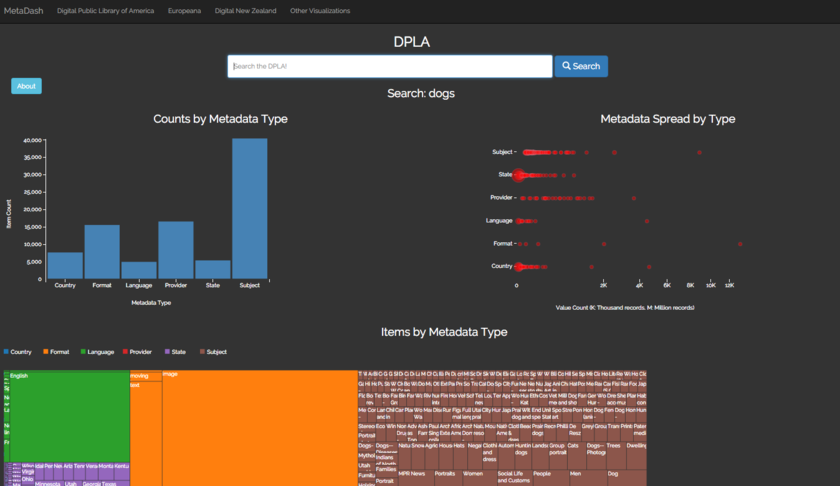The height and width of the screenshot is (486, 840).
Task: Select the text format treemap cell
Action: pos(146,434)
